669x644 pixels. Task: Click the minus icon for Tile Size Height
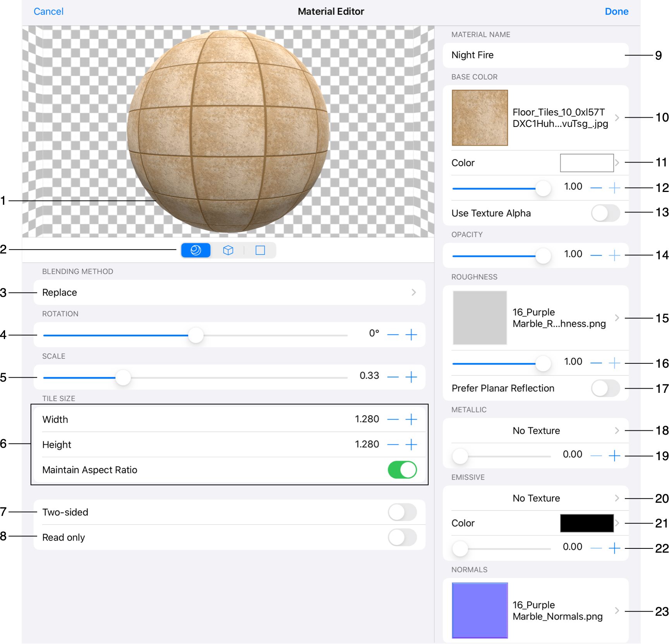pyautogui.click(x=393, y=444)
